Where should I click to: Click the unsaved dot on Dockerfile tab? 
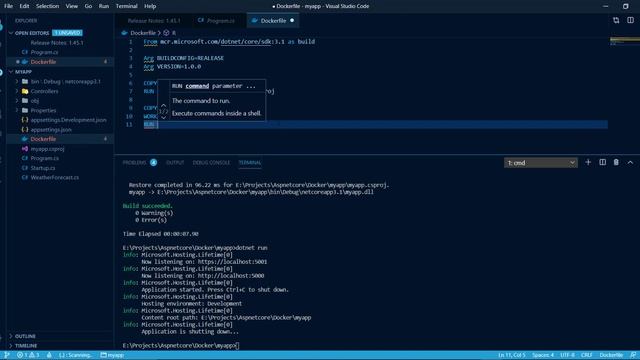click(x=292, y=20)
